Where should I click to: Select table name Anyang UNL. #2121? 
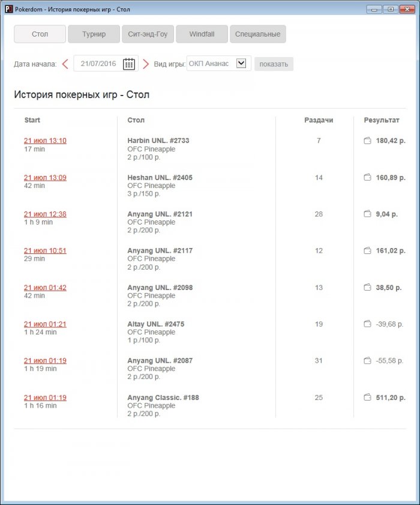click(160, 214)
